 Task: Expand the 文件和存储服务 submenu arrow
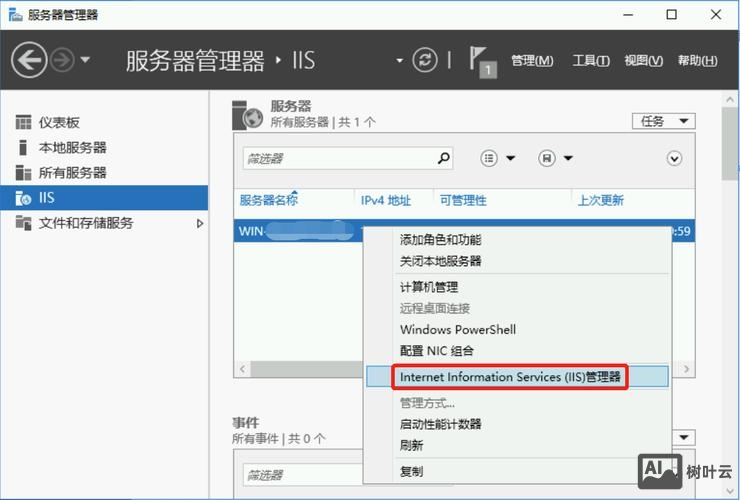pos(200,223)
